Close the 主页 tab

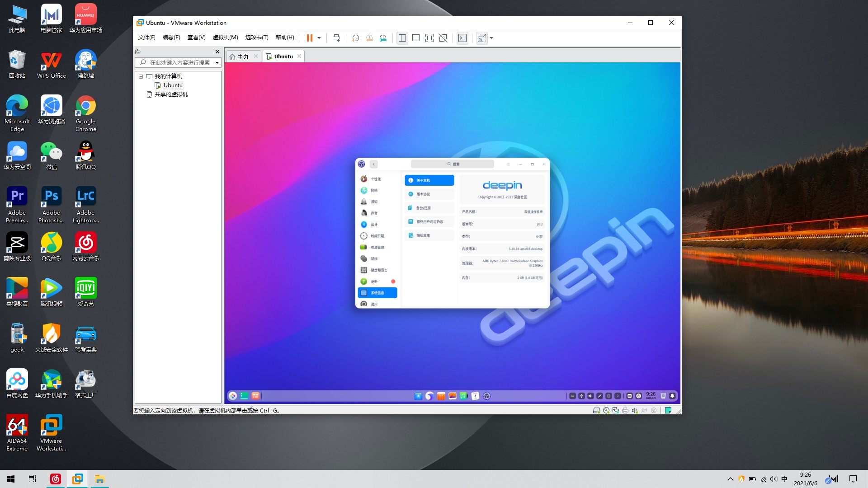pyautogui.click(x=256, y=56)
